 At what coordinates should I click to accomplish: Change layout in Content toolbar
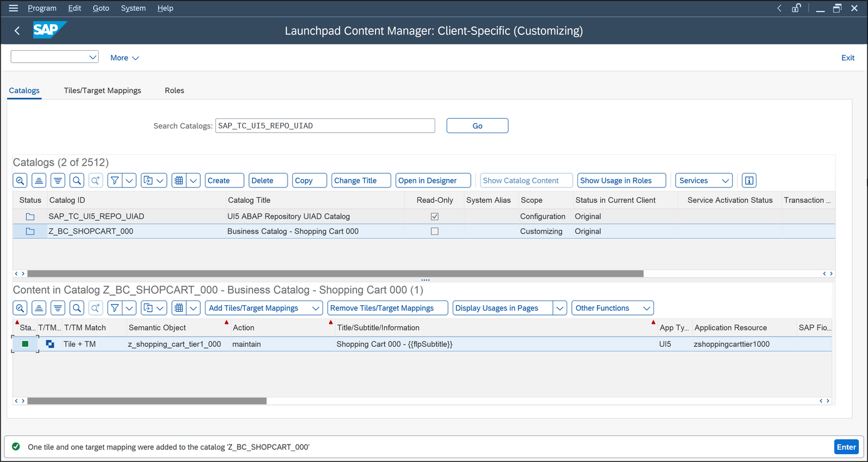(x=178, y=308)
